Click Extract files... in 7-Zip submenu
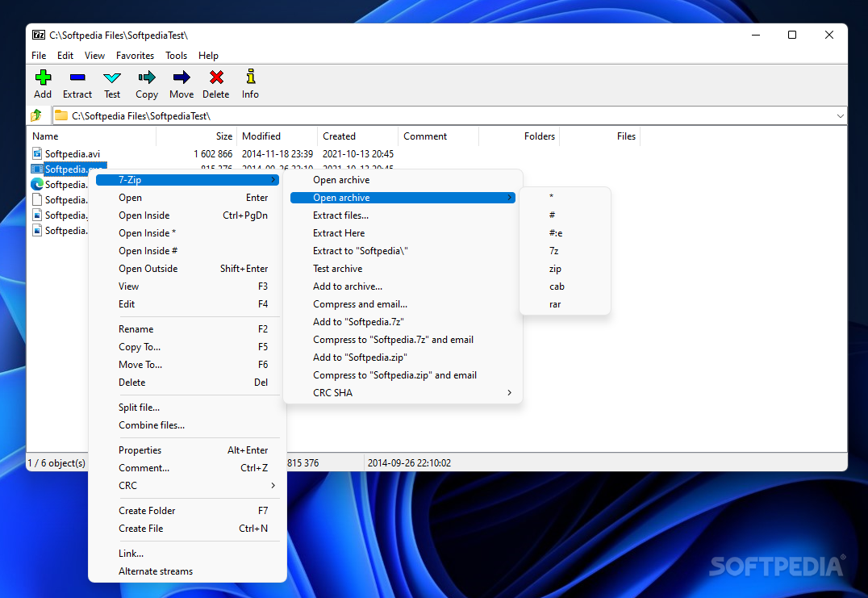 pyautogui.click(x=403, y=215)
